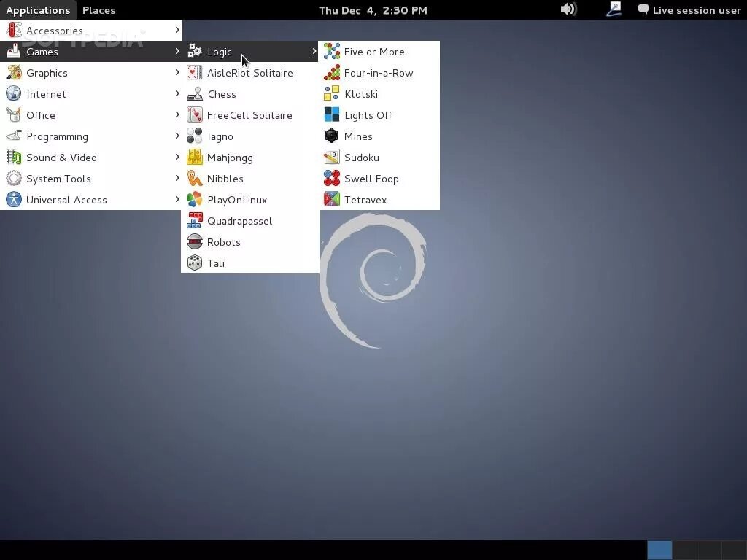Open the Live session user menu
Screen dimensions: 747x560
689,10
